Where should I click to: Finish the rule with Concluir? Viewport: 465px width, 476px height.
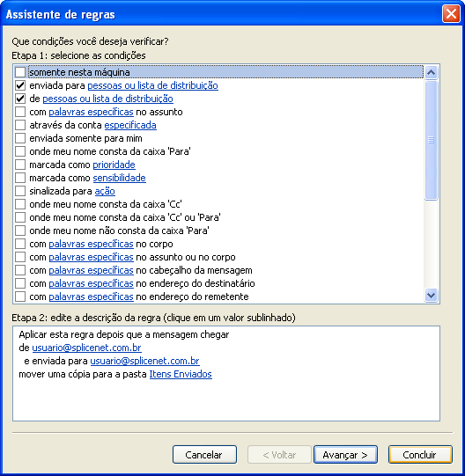(x=420, y=455)
